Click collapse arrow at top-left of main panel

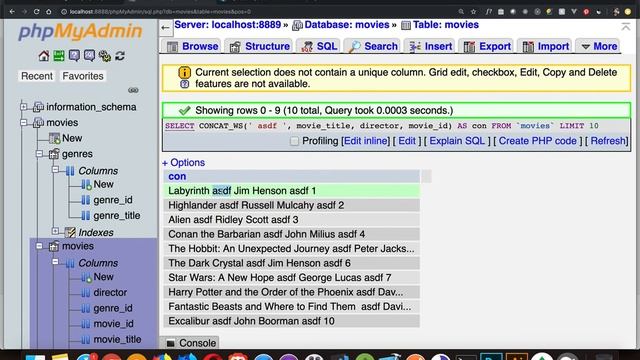[x=165, y=28]
